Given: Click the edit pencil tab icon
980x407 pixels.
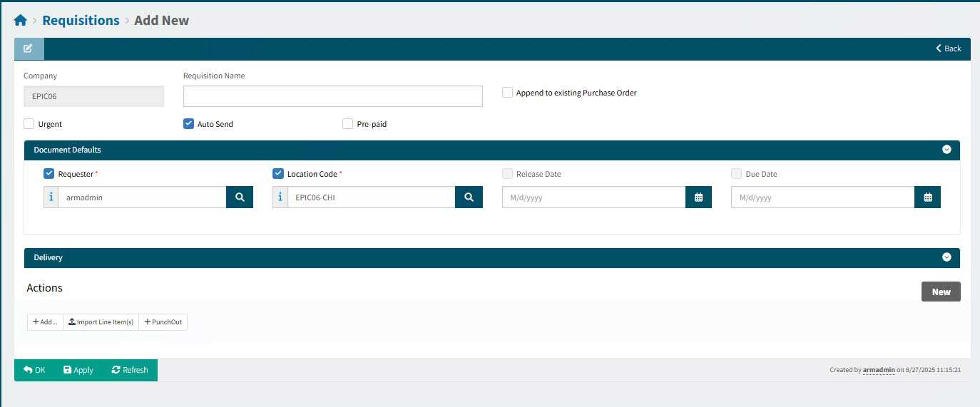Looking at the screenshot, I should point(29,48).
